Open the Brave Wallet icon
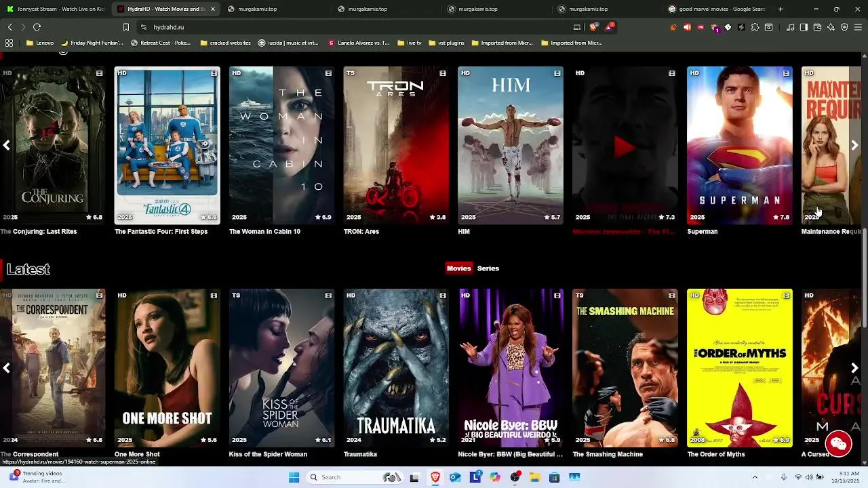The height and width of the screenshot is (488, 868). click(817, 27)
